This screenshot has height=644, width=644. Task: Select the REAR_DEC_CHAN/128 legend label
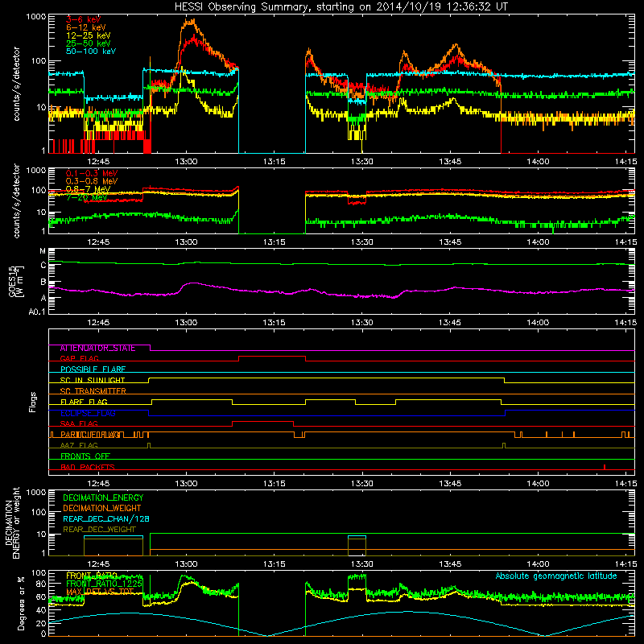pos(106,518)
